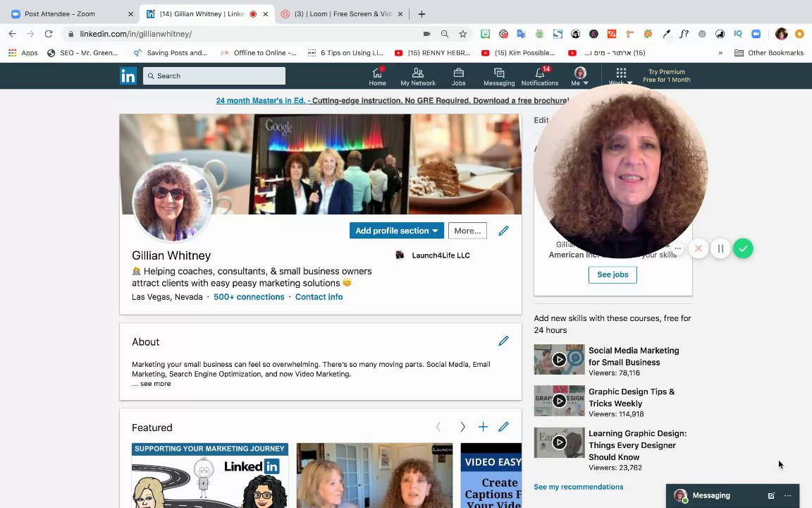This screenshot has height=508, width=812.
Task: Open the Launch4Life LLC company entry
Action: click(433, 255)
